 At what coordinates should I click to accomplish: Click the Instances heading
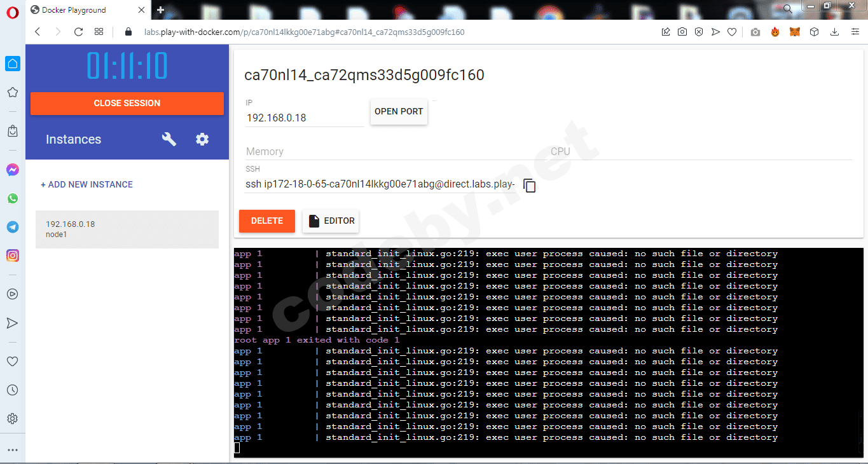click(73, 139)
